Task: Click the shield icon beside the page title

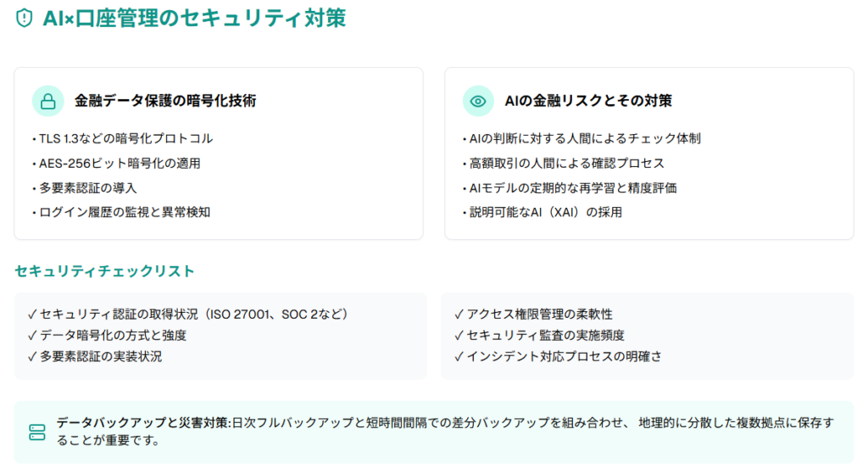Action: click(x=25, y=18)
